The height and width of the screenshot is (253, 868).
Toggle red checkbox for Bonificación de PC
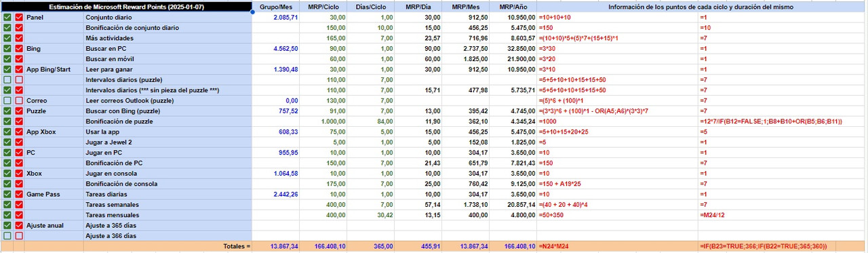coord(19,163)
